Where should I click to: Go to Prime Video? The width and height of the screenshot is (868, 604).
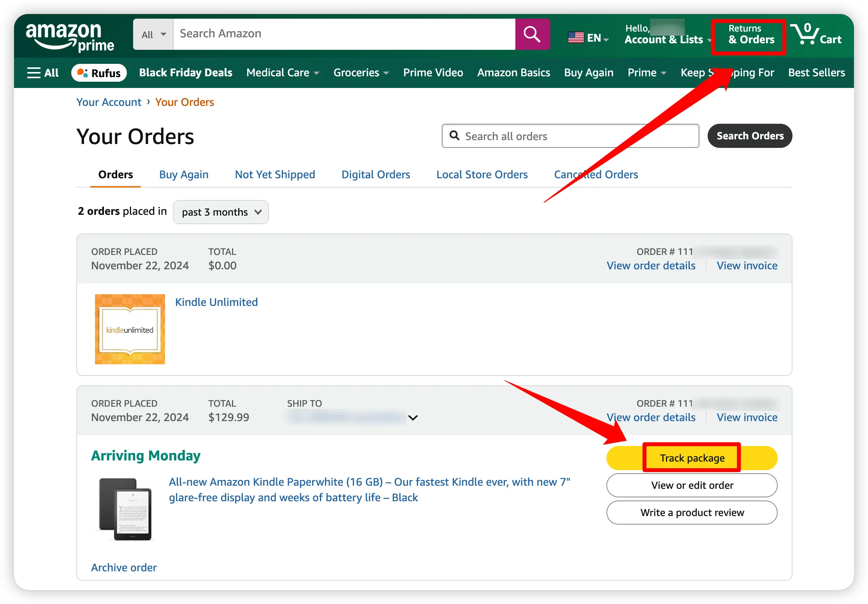pos(433,73)
